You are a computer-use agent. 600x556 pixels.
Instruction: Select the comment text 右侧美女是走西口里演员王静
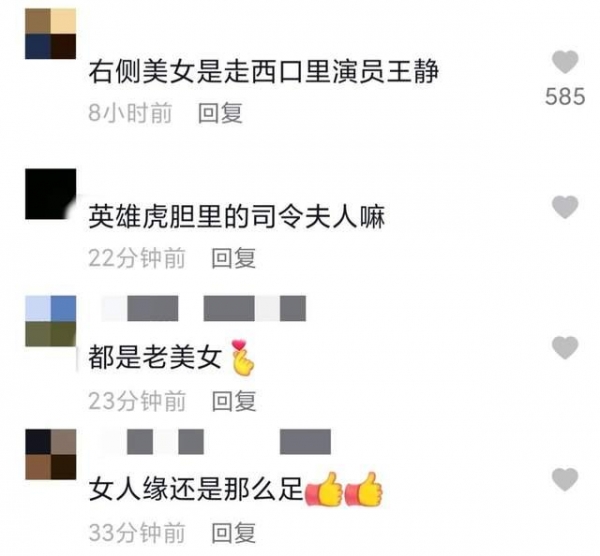[264, 72]
